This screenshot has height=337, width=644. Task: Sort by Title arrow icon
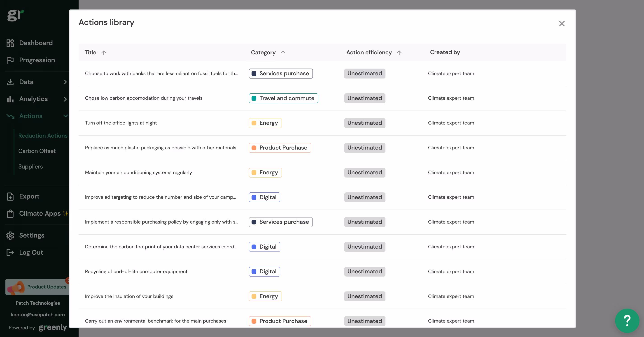point(104,53)
